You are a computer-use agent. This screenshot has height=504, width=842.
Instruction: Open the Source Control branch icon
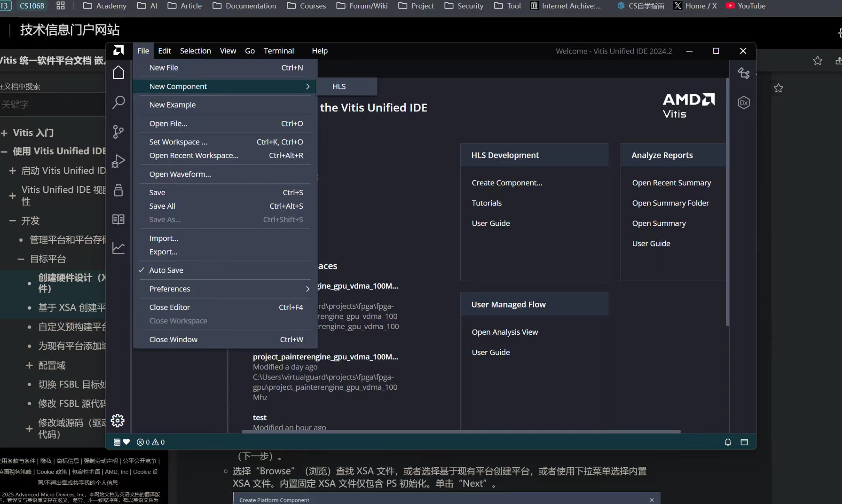coord(118,132)
